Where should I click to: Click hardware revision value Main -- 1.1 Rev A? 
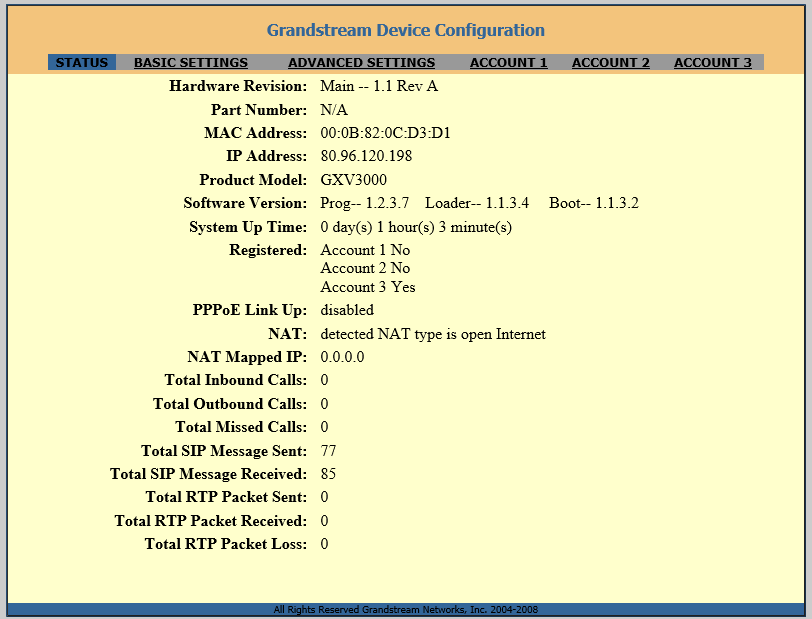(379, 86)
